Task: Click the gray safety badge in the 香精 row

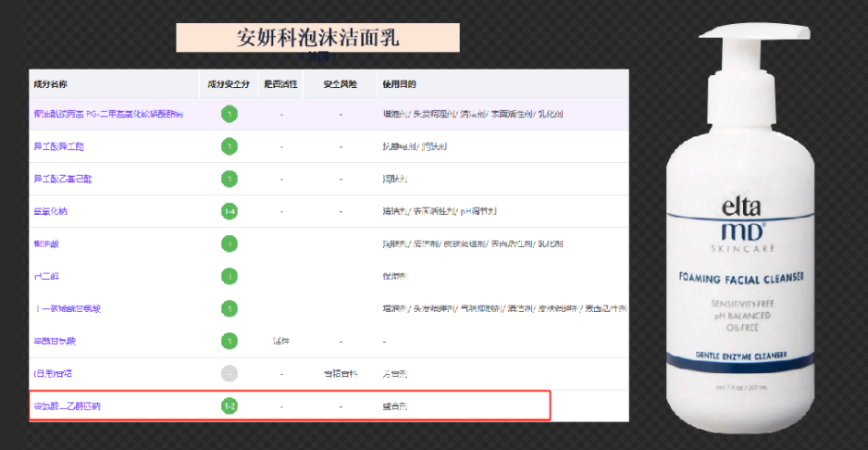Action: pos(229,373)
